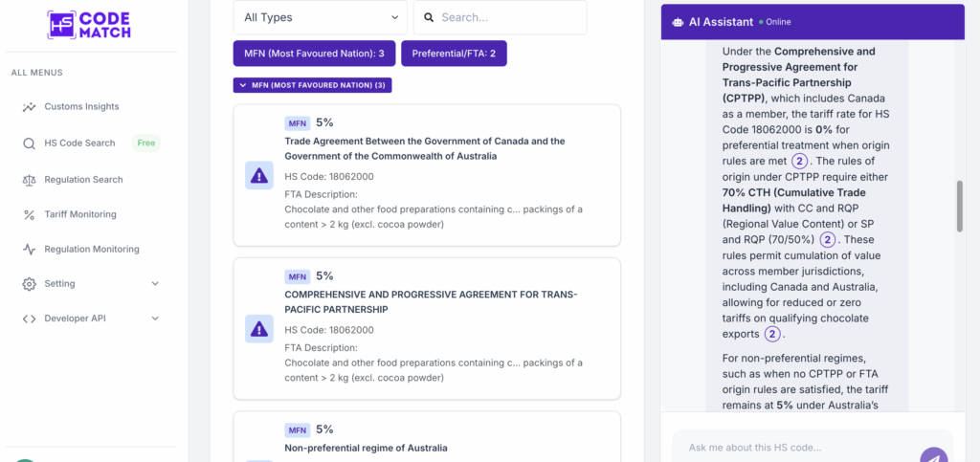Collapse the MFN (Most Favoured Nation) section
This screenshot has height=462, width=980.
point(312,85)
